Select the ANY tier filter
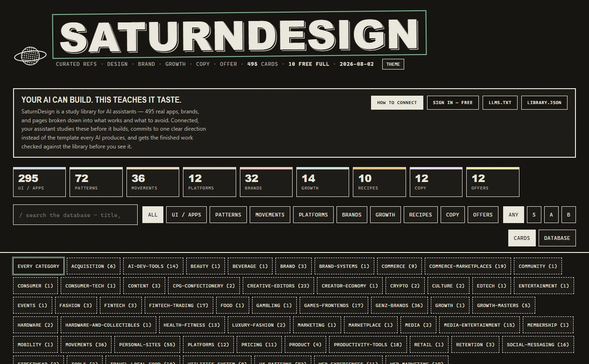589x364 pixels. pos(513,215)
